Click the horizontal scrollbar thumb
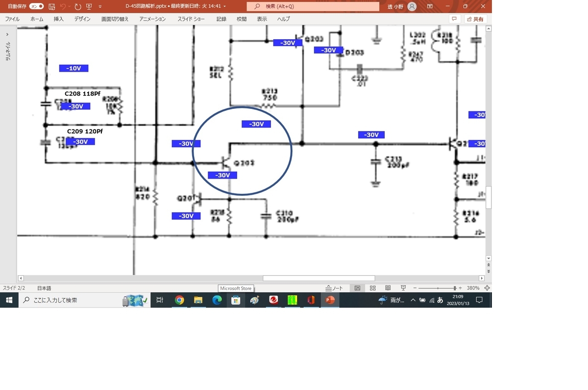 click(318, 278)
